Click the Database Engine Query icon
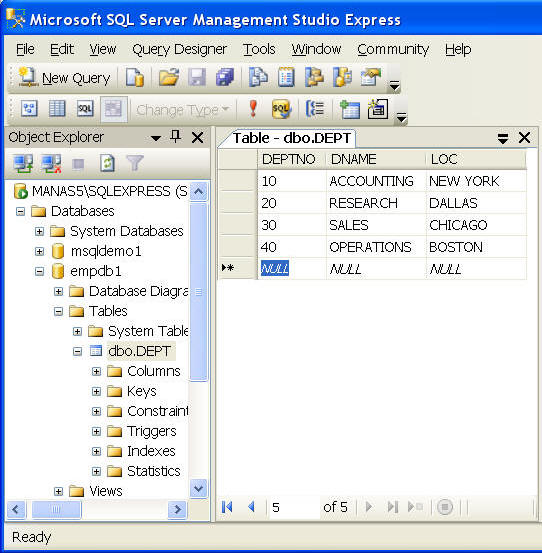This screenshot has height=553, width=542. 135,78
